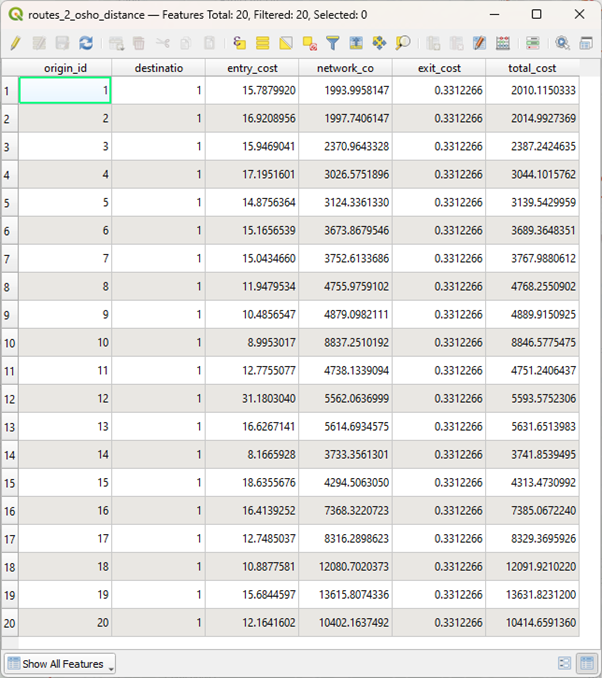602x678 pixels.
Task: Invert the feature selection
Action: 286,43
